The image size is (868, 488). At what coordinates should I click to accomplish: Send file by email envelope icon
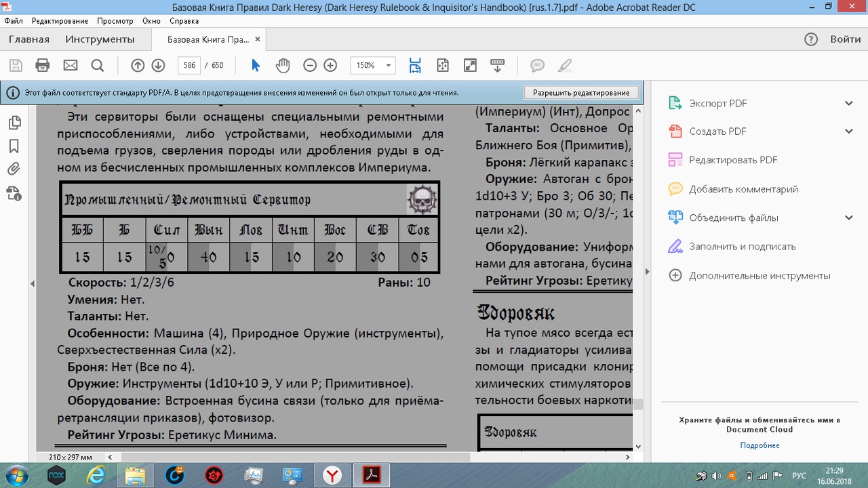coord(71,65)
